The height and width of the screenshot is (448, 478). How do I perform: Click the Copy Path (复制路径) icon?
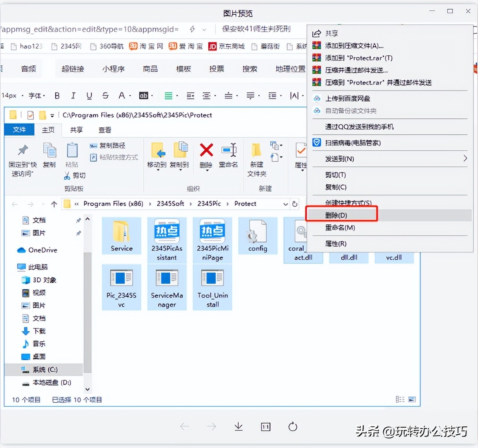pyautogui.click(x=93, y=145)
